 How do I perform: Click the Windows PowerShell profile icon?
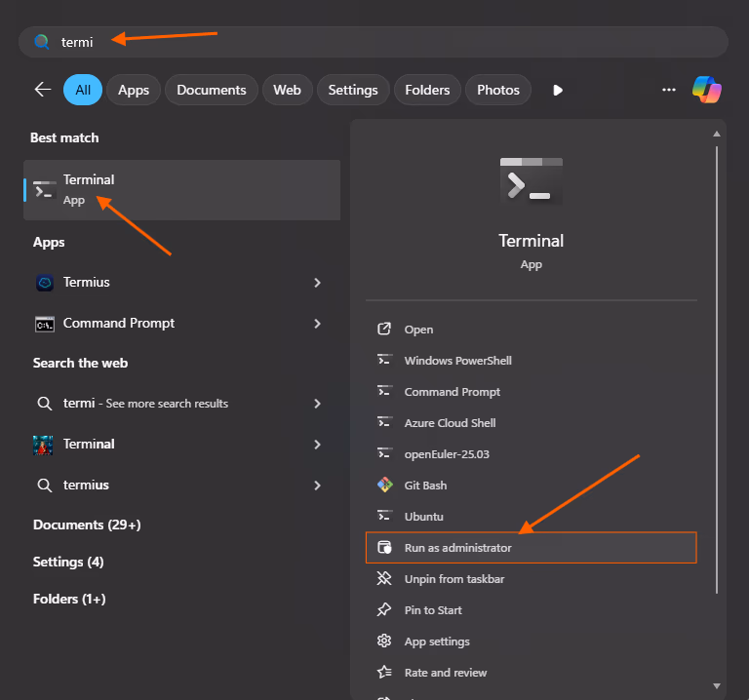pos(384,360)
